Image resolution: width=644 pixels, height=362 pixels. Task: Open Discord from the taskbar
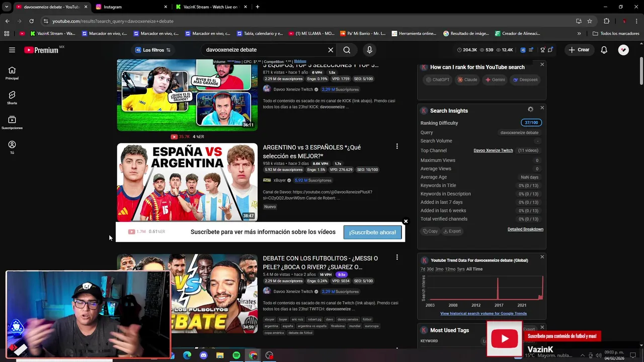203,355
